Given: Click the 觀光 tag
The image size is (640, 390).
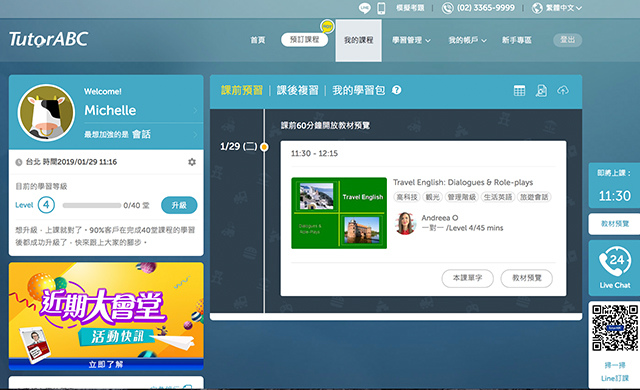Looking at the screenshot, I should (x=432, y=197).
